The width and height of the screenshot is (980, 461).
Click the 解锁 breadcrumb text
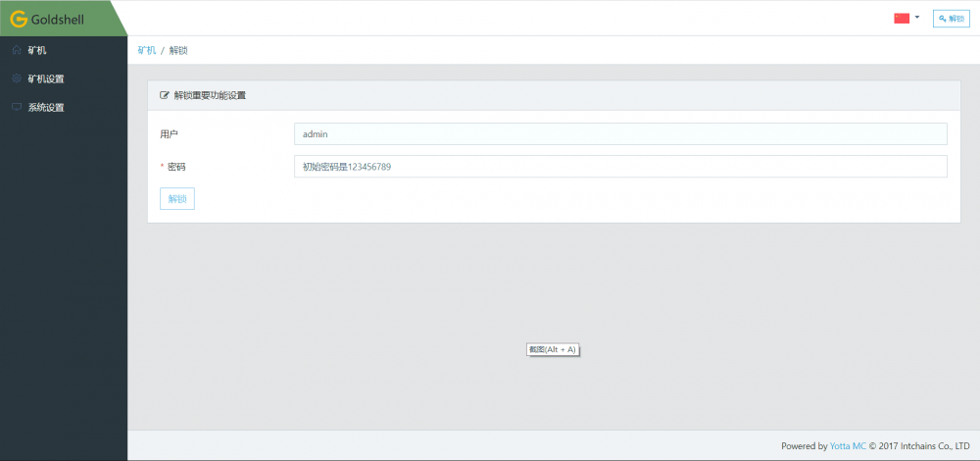click(178, 51)
